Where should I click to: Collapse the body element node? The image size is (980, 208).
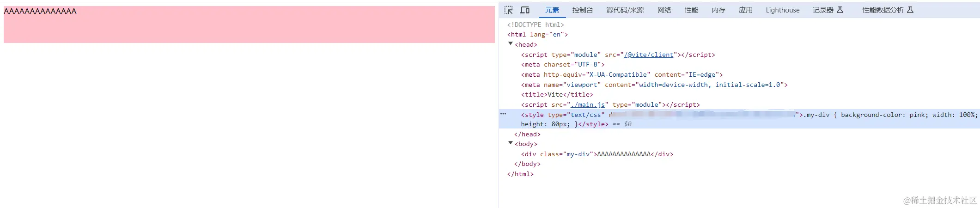[511, 143]
